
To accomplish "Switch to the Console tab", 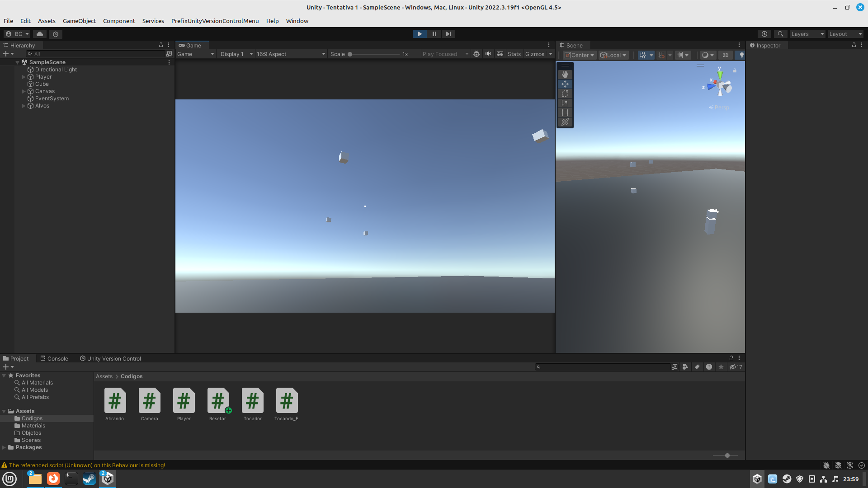I will [54, 358].
